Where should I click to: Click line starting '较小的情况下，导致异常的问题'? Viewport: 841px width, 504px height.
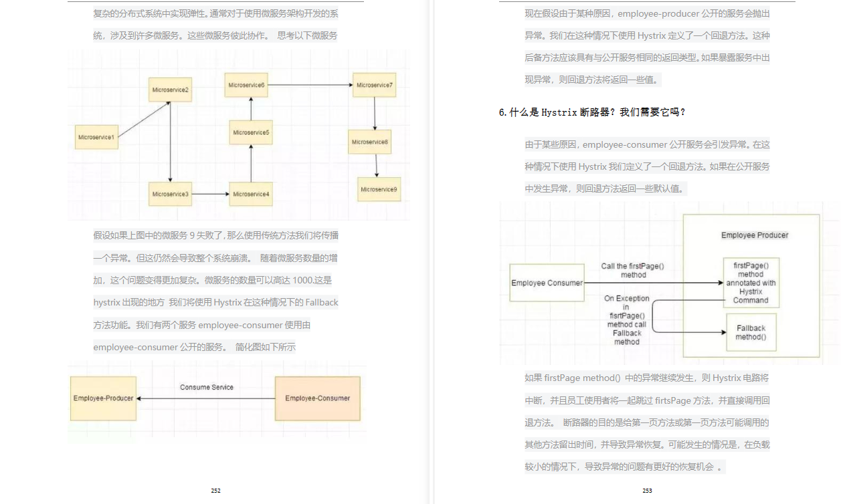click(624, 467)
